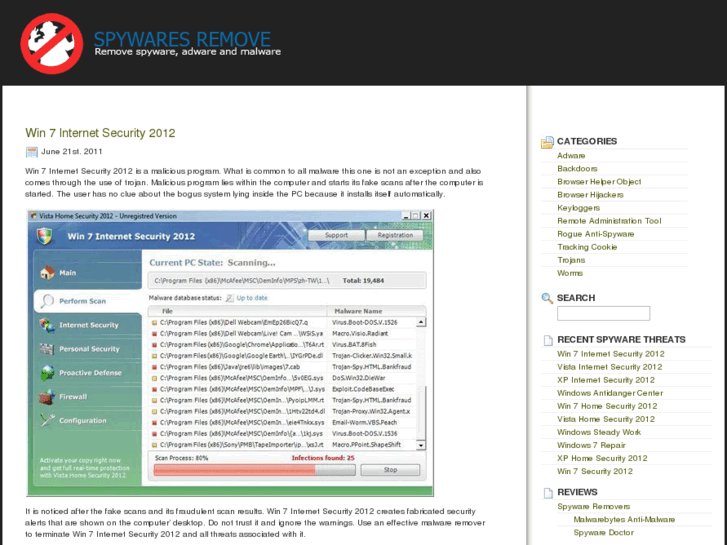Screen dimensions: 727x545
Task: Open the Spyware Doctor review
Action: click(604, 532)
